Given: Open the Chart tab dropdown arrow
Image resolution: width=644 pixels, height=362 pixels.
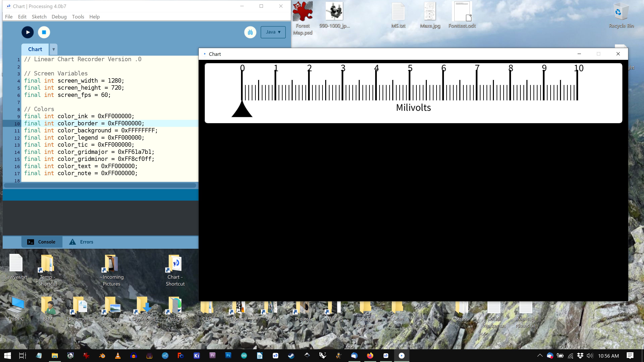Looking at the screenshot, I should (53, 49).
